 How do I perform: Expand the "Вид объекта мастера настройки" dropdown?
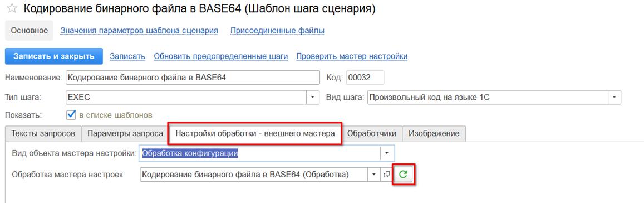[x=386, y=153]
